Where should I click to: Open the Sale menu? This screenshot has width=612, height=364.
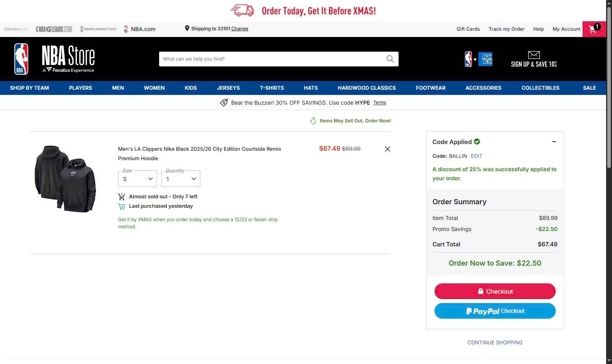(590, 88)
